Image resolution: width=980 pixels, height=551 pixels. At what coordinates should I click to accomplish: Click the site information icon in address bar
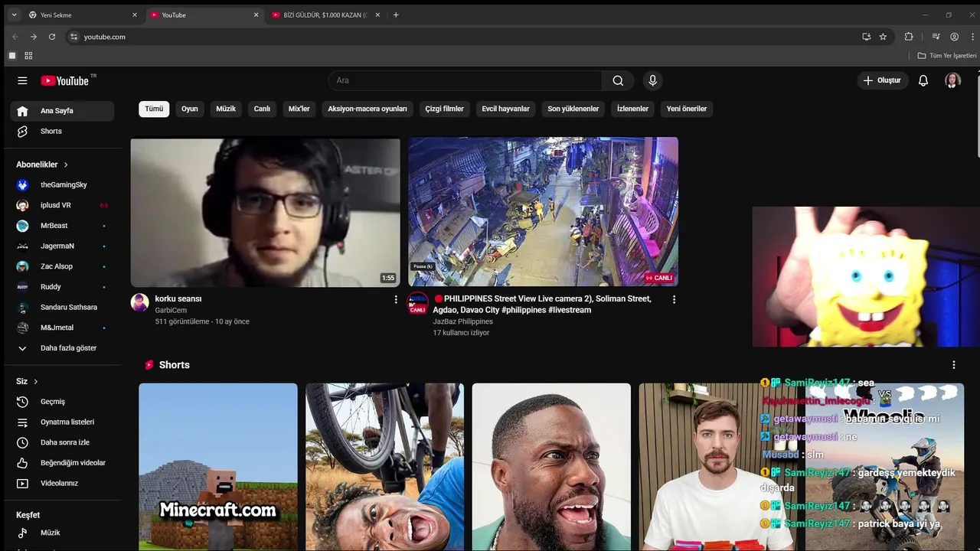[x=73, y=37]
